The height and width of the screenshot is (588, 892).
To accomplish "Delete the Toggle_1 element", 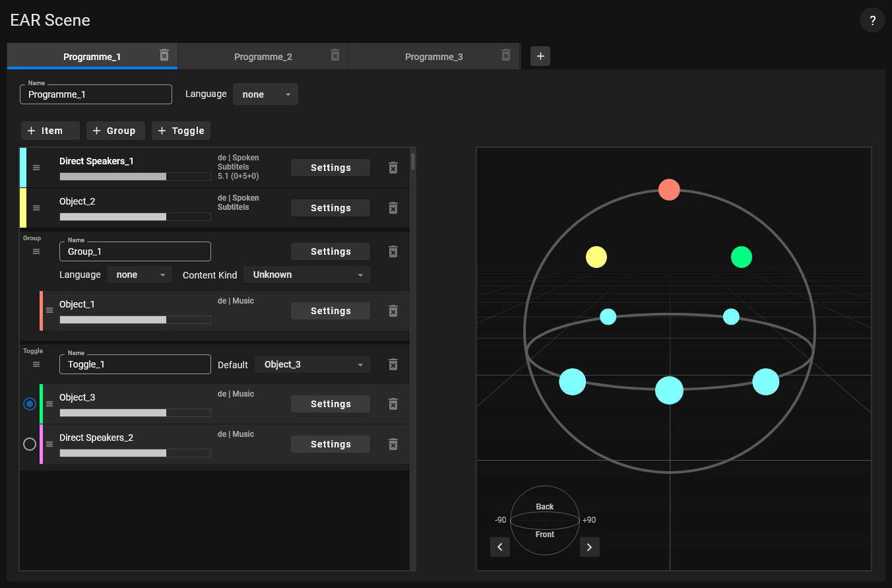I will pyautogui.click(x=393, y=364).
